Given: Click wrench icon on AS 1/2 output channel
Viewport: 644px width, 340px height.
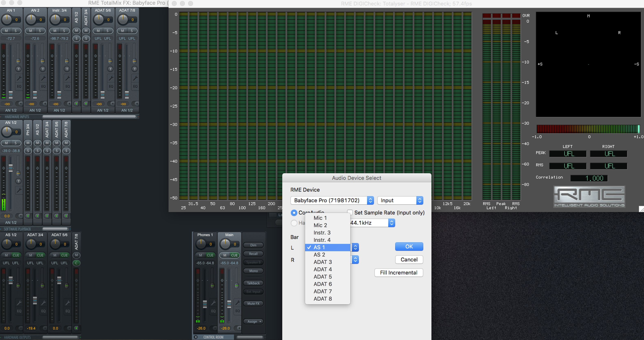Looking at the screenshot, I should (19, 303).
